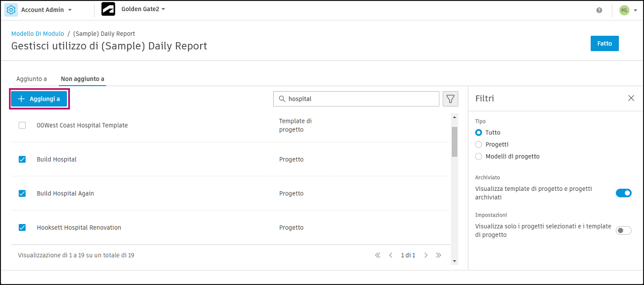
Task: Go to the last page of results
Action: point(438,255)
